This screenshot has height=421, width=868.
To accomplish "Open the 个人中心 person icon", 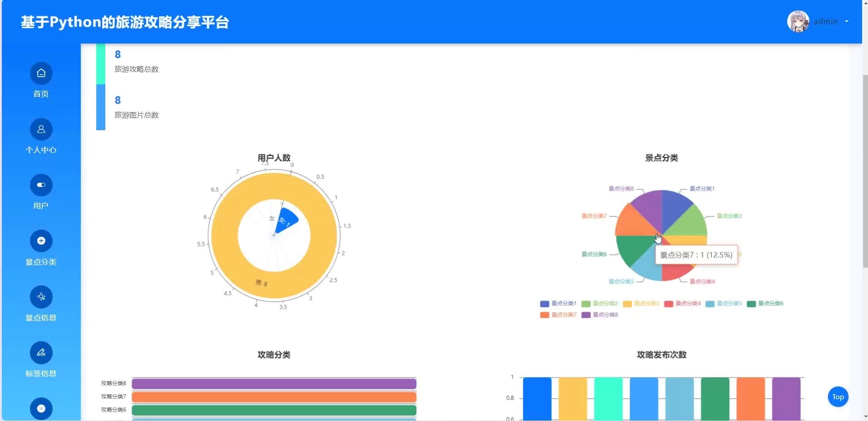I will point(41,129).
